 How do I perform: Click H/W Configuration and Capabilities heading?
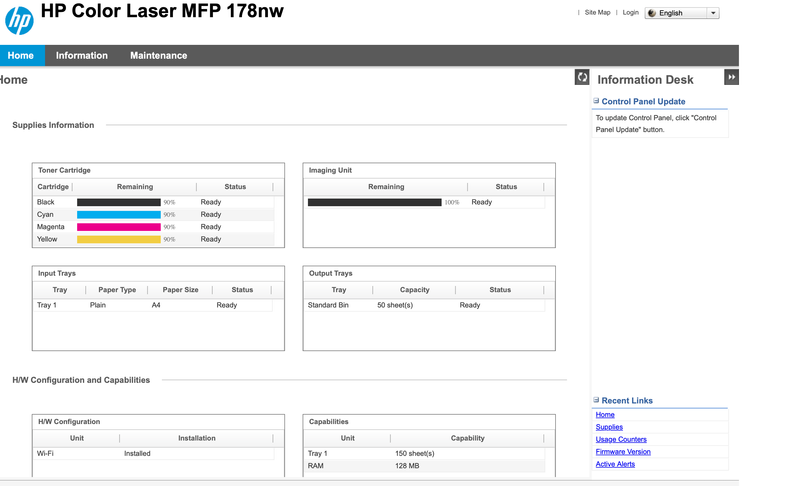(81, 380)
